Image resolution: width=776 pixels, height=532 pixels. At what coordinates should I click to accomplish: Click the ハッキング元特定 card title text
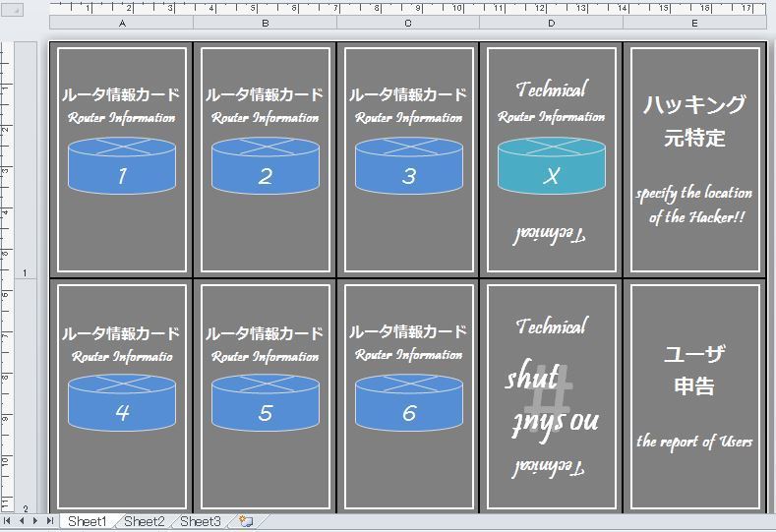coord(694,121)
